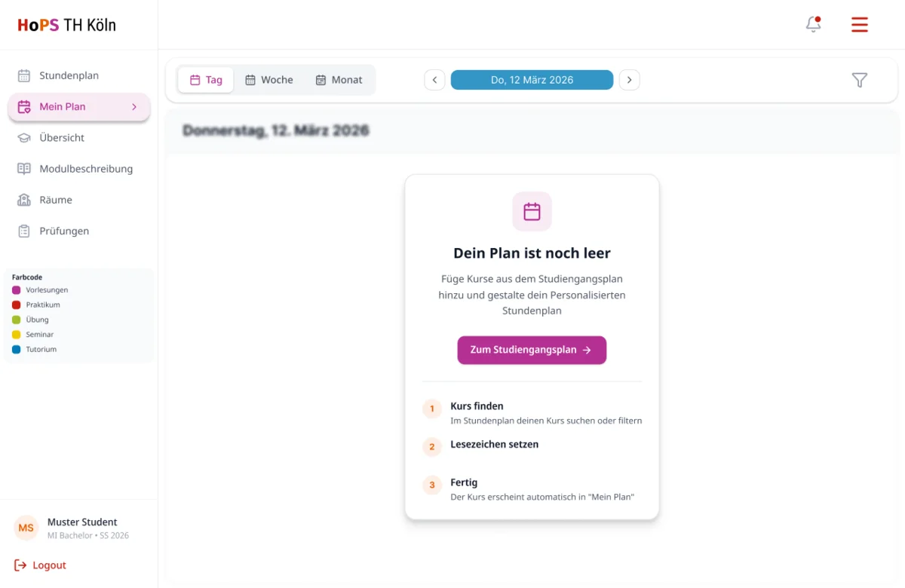Click the Räume building icon
The height and width of the screenshot is (588, 905).
pyautogui.click(x=24, y=200)
